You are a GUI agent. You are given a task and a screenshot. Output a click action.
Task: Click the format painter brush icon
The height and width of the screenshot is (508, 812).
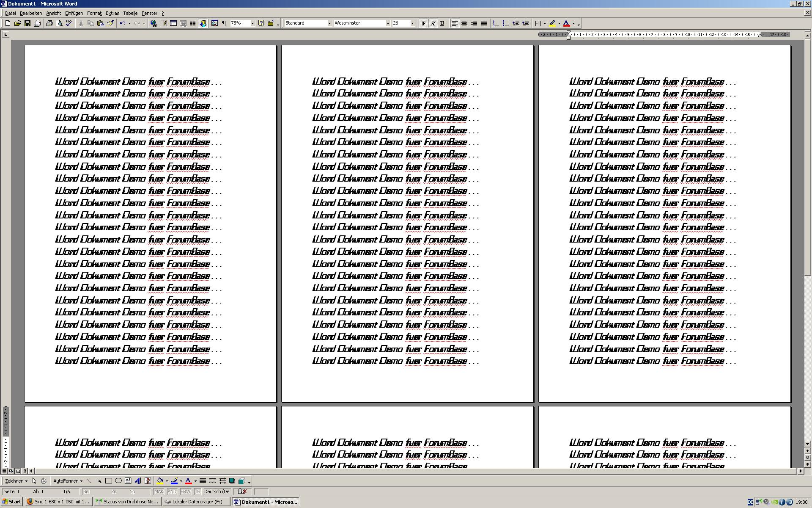click(x=110, y=23)
